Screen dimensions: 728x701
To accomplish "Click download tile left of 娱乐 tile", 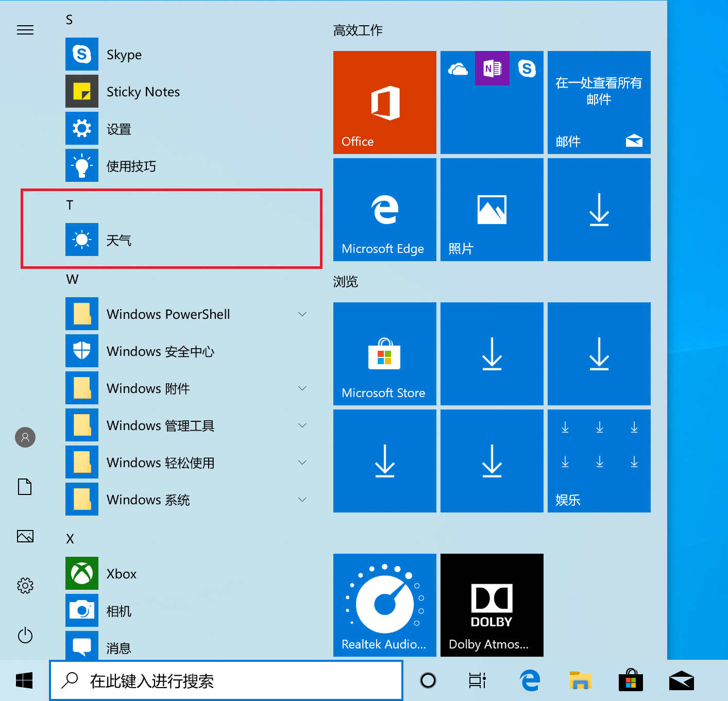I will click(492, 461).
